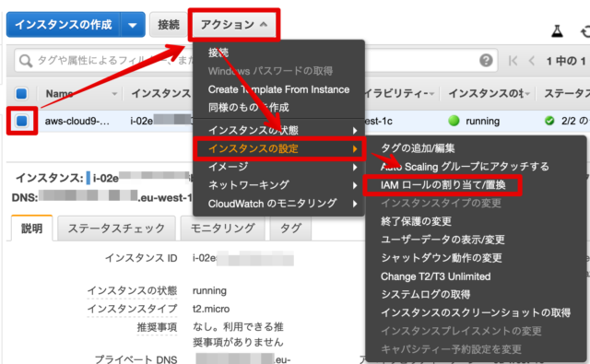Switch to the ステータスチェック tab
The image size is (590, 364).
116,229
